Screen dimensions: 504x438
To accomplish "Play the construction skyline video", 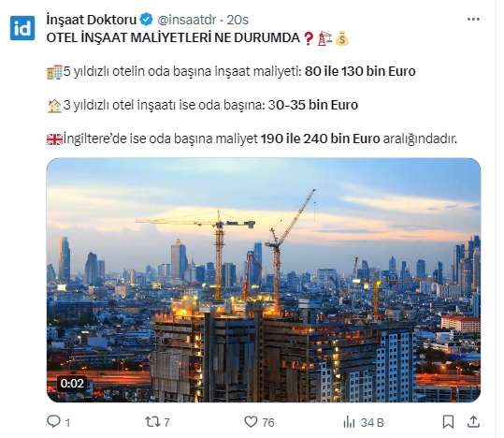I will pyautogui.click(x=264, y=280).
